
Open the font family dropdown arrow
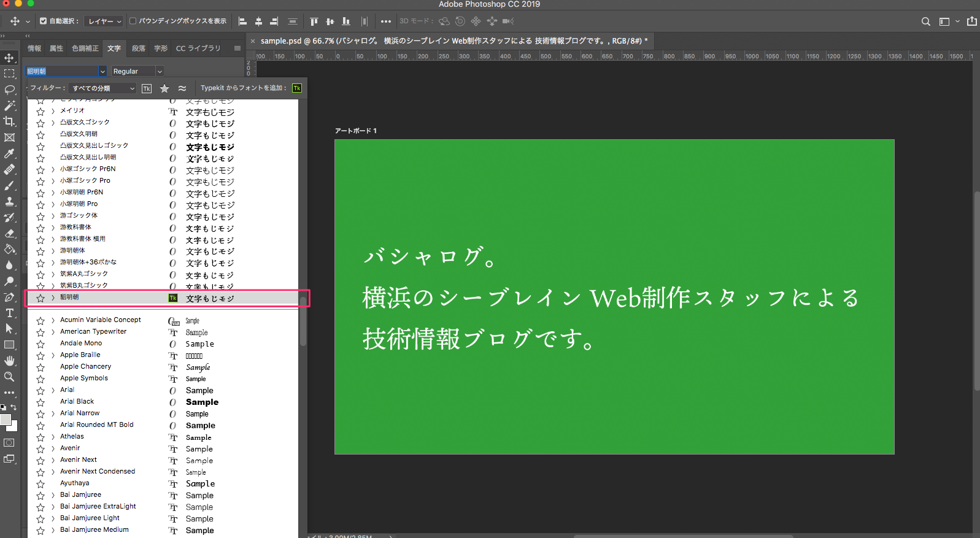coord(102,71)
